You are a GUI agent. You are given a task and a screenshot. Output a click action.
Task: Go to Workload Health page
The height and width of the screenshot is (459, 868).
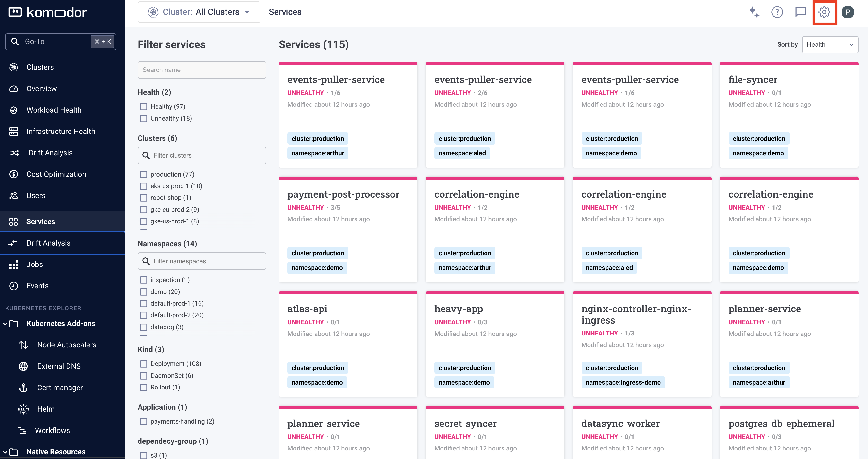click(62, 110)
